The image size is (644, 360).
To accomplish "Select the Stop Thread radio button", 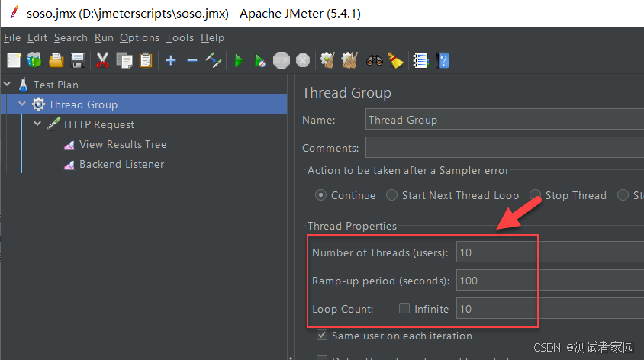I will pos(535,195).
